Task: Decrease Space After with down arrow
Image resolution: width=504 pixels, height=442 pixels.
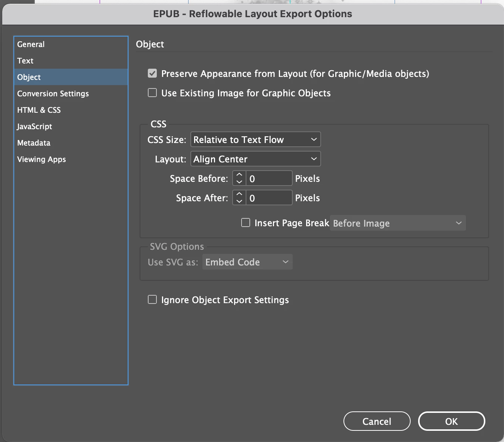Action: coord(239,202)
